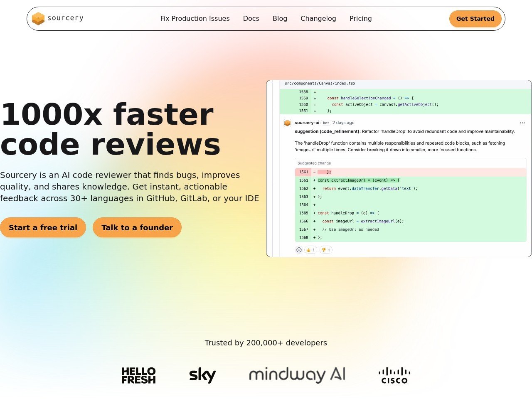Viewport: 532px width, 399px height.
Task: Click line 1566 const imageUrl code
Action: [x=363, y=221]
